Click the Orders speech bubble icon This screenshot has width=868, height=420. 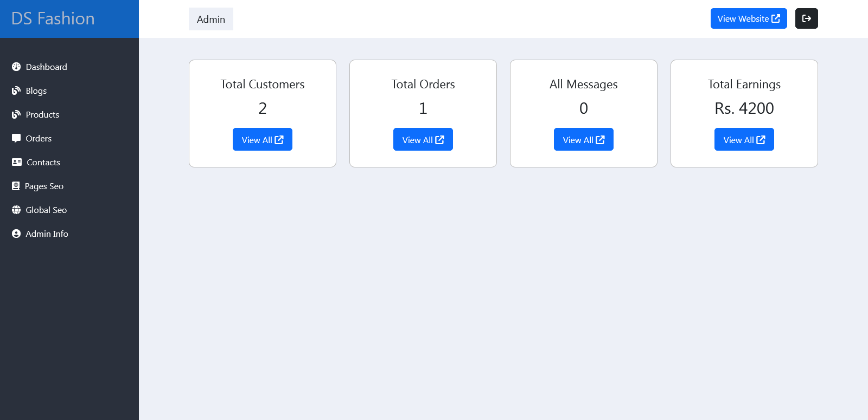(16, 138)
